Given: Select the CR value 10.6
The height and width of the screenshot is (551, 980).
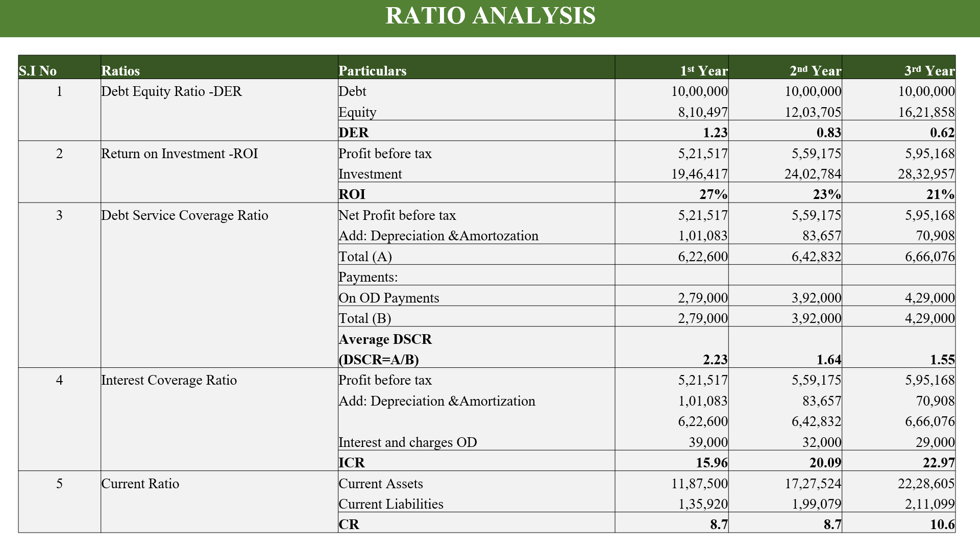Looking at the screenshot, I should tap(942, 524).
